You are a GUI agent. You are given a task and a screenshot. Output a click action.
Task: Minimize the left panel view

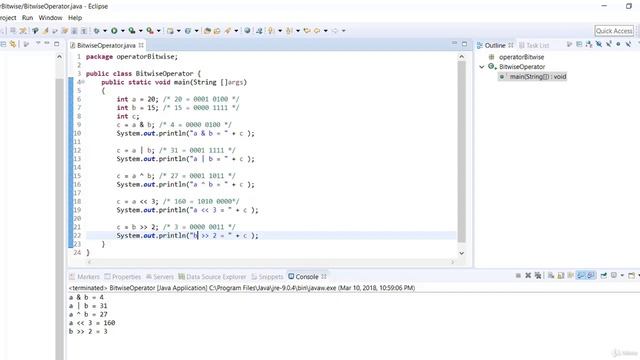tap(47, 43)
